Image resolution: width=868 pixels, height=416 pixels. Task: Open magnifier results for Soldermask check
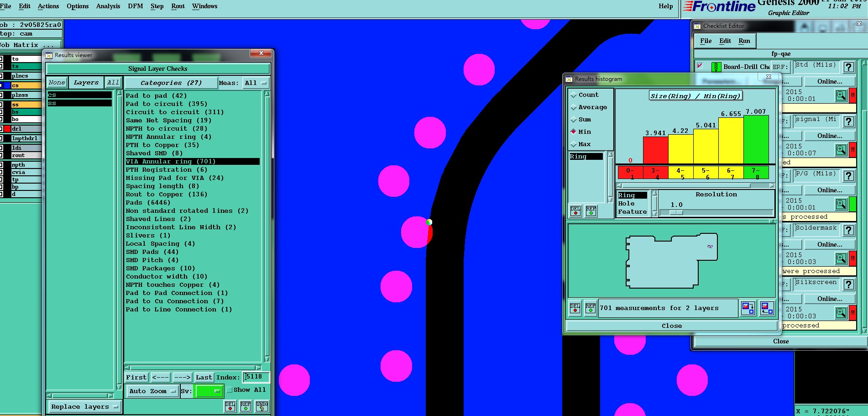click(841, 258)
